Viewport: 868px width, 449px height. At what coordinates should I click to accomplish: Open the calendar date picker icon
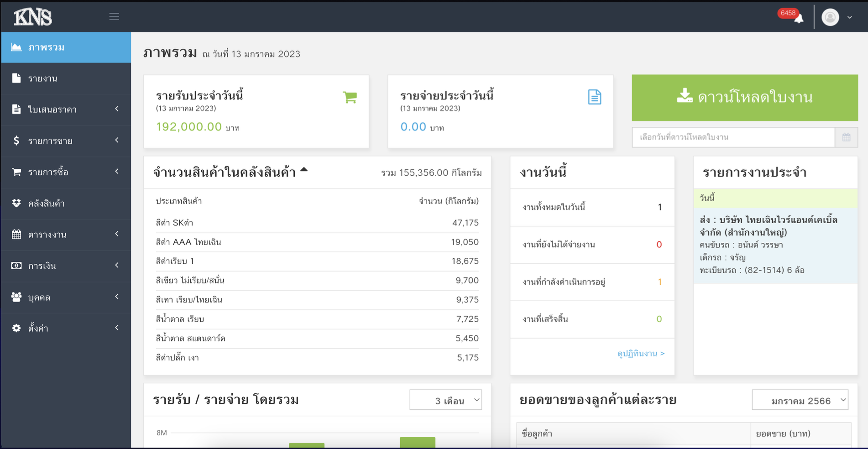coord(846,137)
